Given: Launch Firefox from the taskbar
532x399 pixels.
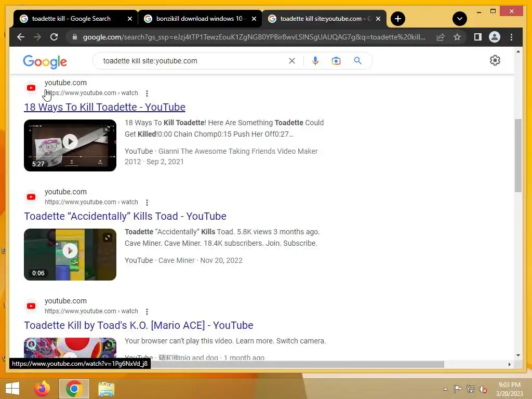Looking at the screenshot, I should pos(42,389).
